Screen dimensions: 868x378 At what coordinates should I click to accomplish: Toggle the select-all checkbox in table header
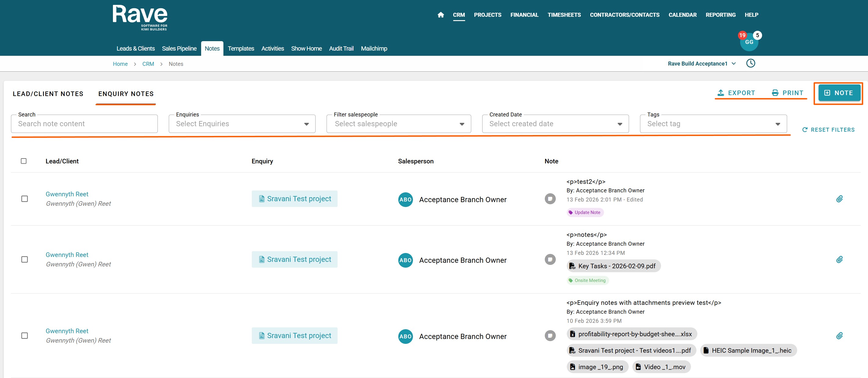pyautogui.click(x=24, y=161)
